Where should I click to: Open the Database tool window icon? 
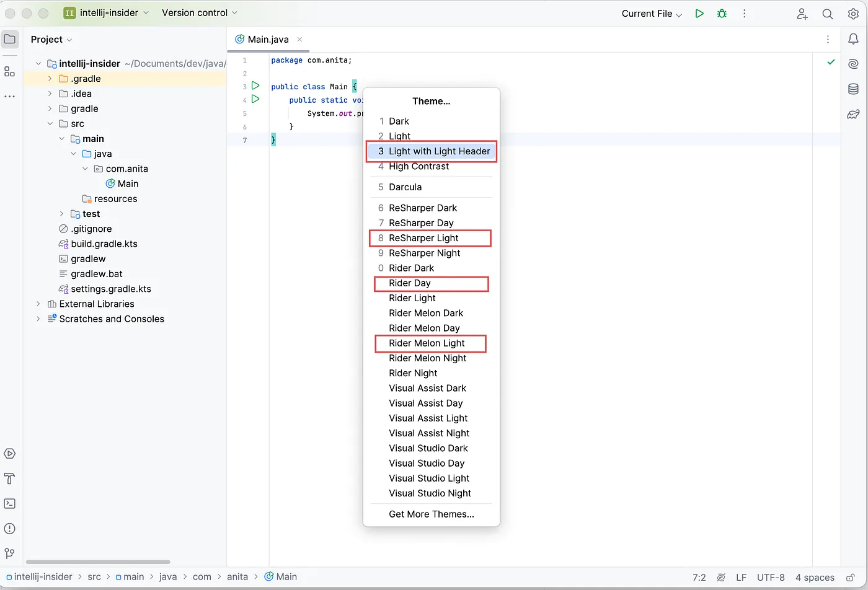tap(853, 89)
